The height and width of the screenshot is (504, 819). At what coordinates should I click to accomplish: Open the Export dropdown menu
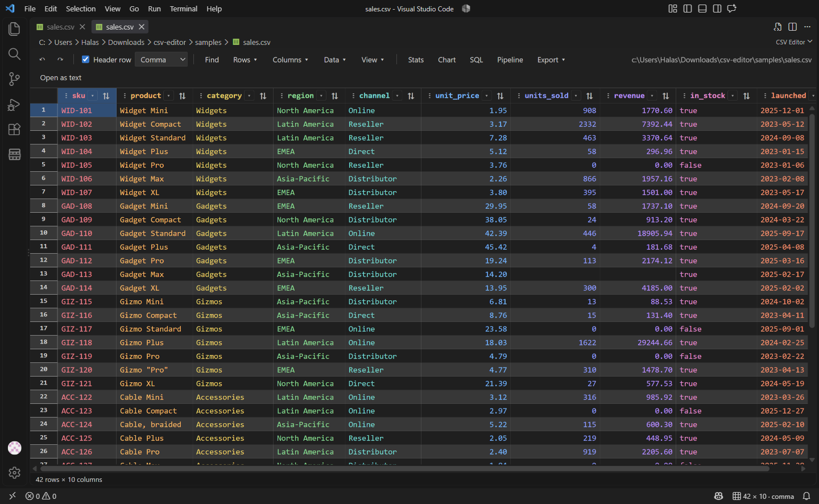click(551, 60)
